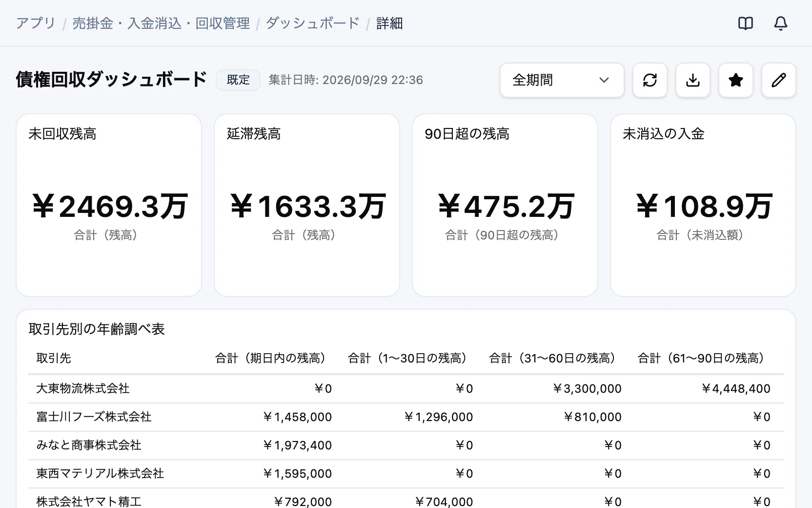This screenshot has width=812, height=508.
Task: Click the ¥1,595,000 cell
Action: point(297,474)
